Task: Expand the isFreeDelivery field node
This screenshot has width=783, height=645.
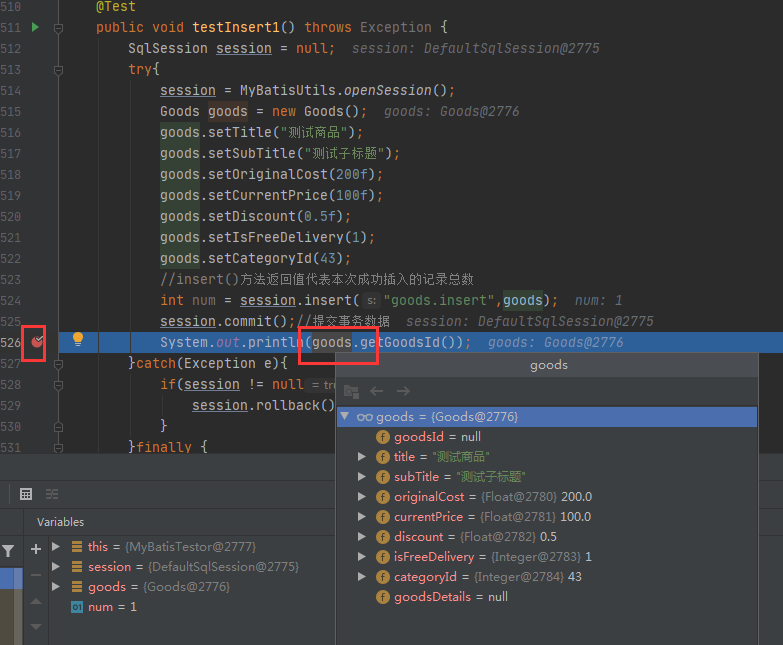Action: pos(362,557)
